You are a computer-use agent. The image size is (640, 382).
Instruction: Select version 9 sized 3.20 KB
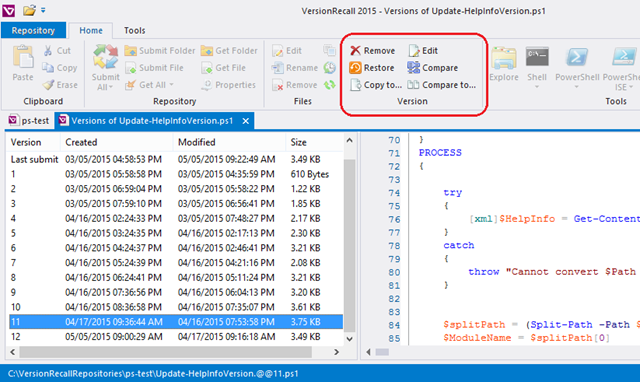176,292
